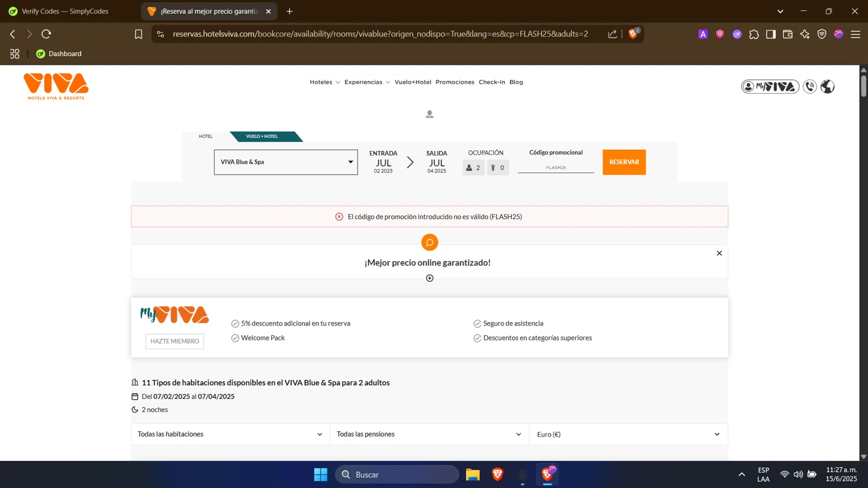This screenshot has width=868, height=488.
Task: Show hidden system tray icons
Action: click(x=741, y=475)
